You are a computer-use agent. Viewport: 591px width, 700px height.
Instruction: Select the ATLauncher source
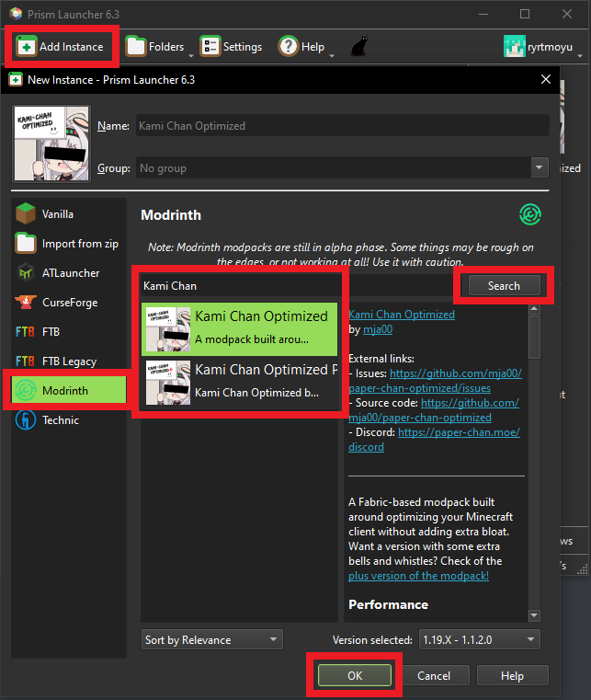69,273
